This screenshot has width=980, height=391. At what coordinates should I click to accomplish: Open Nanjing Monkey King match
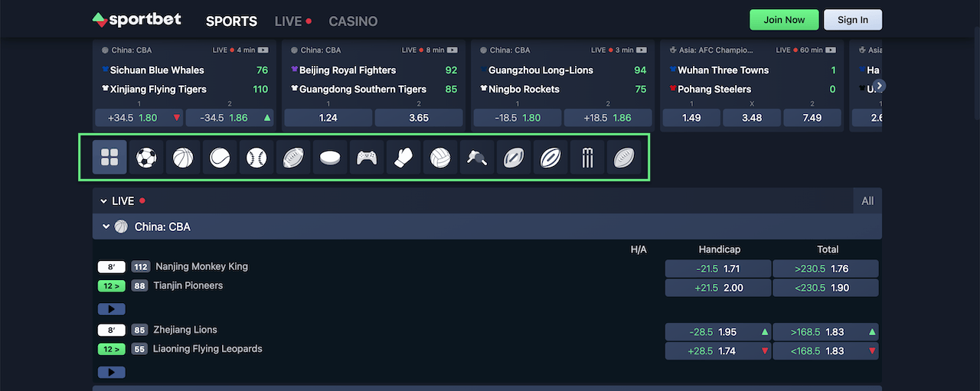(x=201, y=267)
